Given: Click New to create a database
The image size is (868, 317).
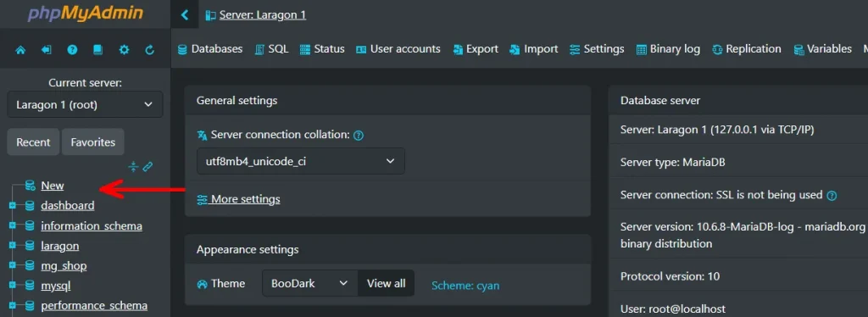Looking at the screenshot, I should (52, 186).
